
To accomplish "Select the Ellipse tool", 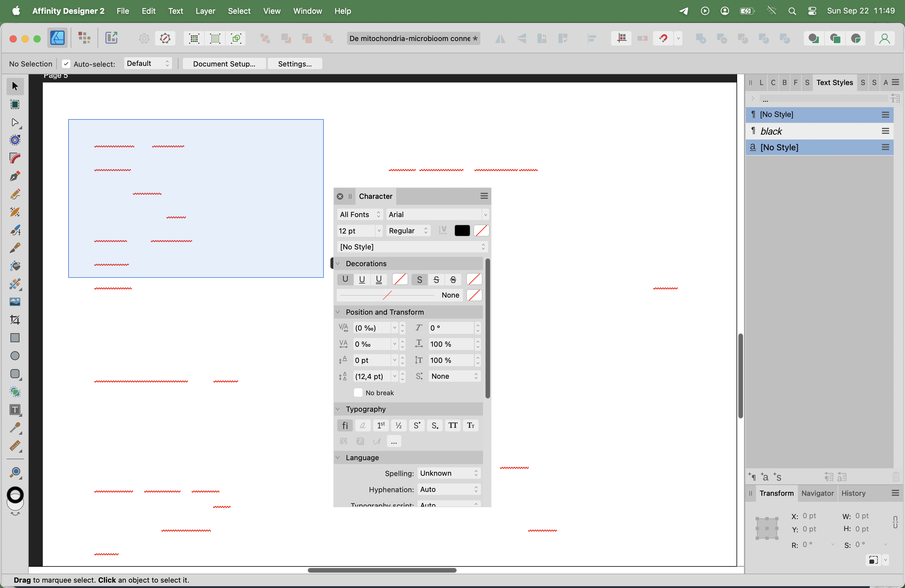I will (15, 356).
